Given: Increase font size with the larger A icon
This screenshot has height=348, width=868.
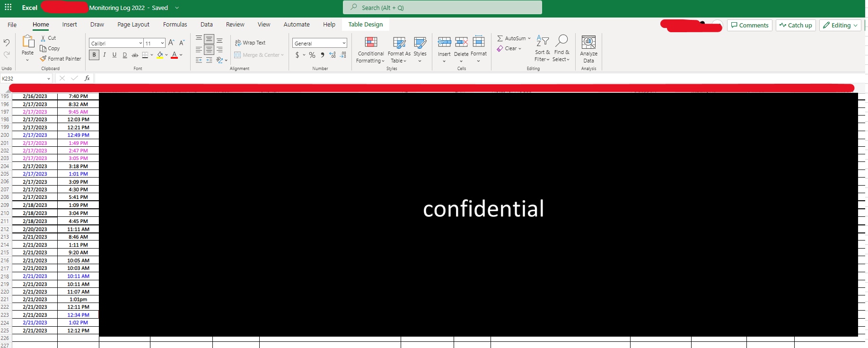Looking at the screenshot, I should (171, 43).
